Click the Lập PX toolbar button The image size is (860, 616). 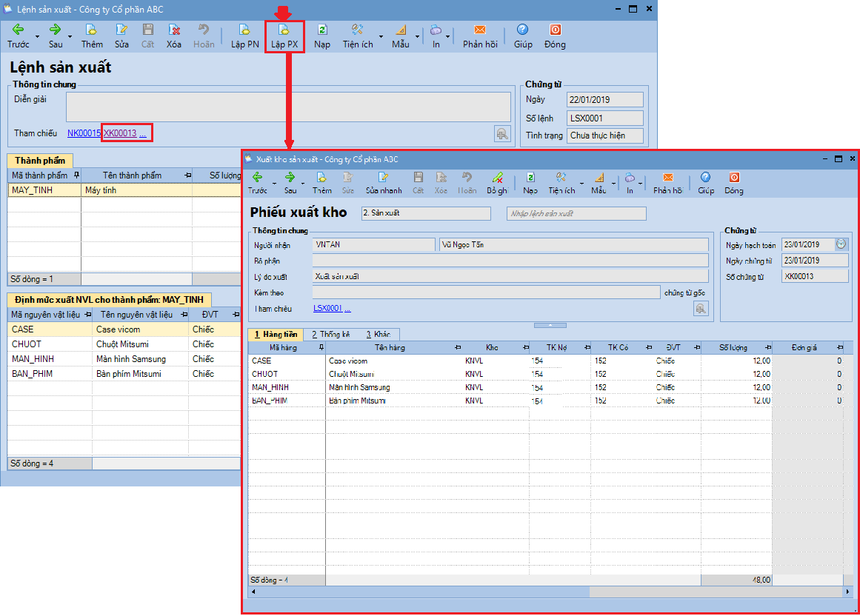(x=284, y=36)
